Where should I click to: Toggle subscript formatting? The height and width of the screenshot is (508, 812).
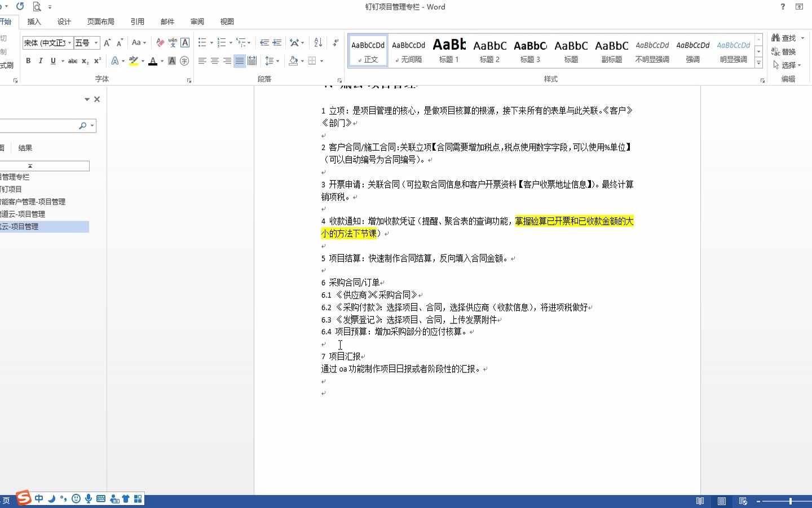(85, 61)
